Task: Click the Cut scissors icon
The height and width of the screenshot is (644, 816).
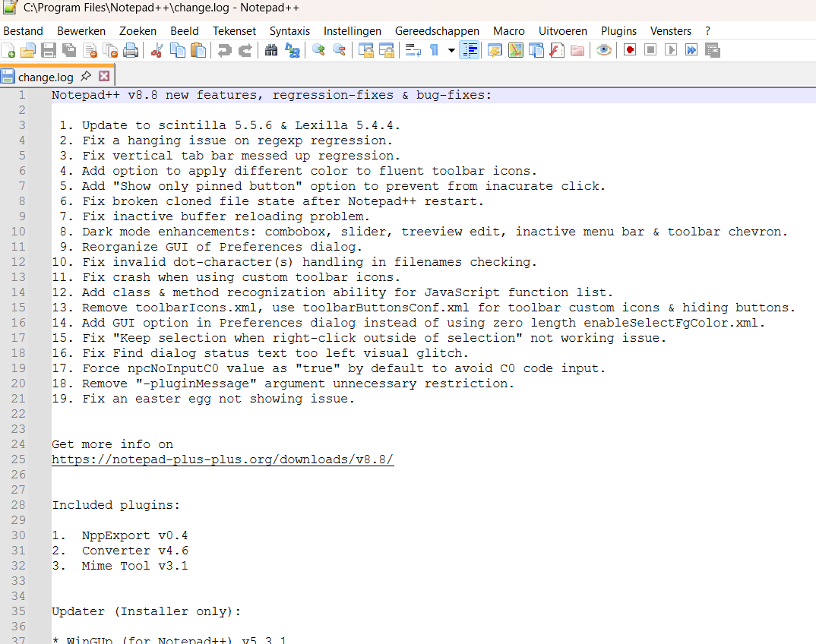Action: 157,50
